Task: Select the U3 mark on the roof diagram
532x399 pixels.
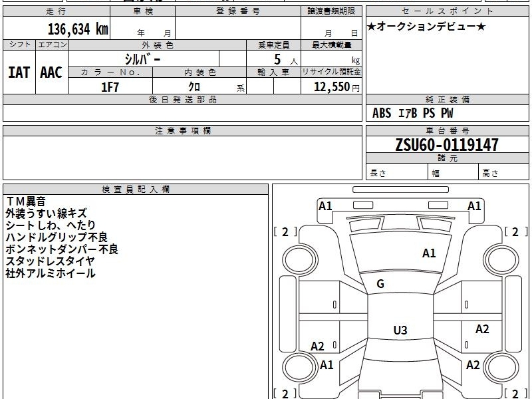Action: click(x=400, y=330)
